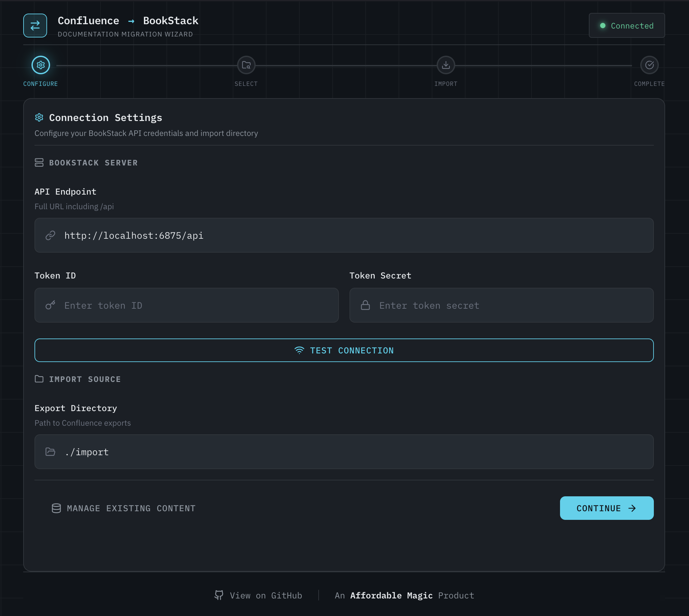Click the Import step download icon
Image resolution: width=689 pixels, height=616 pixels.
[446, 66]
